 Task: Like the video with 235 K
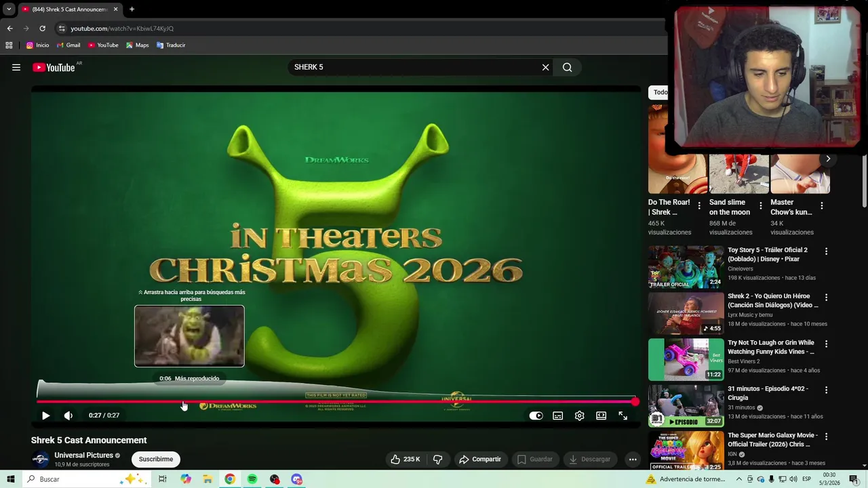pyautogui.click(x=404, y=459)
